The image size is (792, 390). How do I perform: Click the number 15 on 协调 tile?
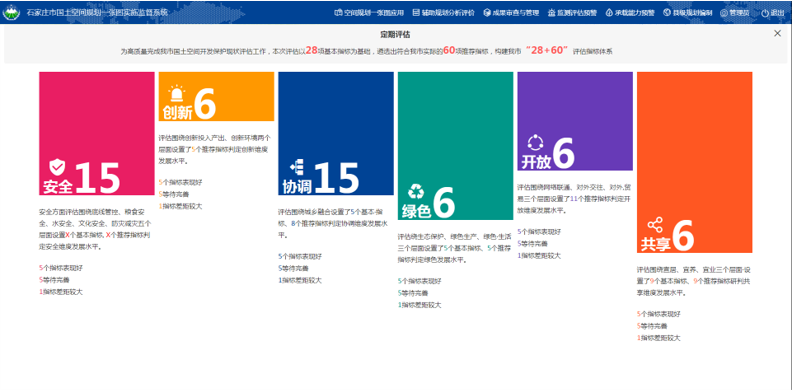click(x=336, y=178)
